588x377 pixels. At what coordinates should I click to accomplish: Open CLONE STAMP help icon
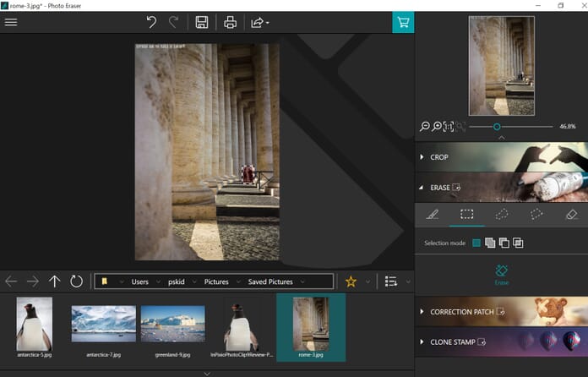click(482, 341)
